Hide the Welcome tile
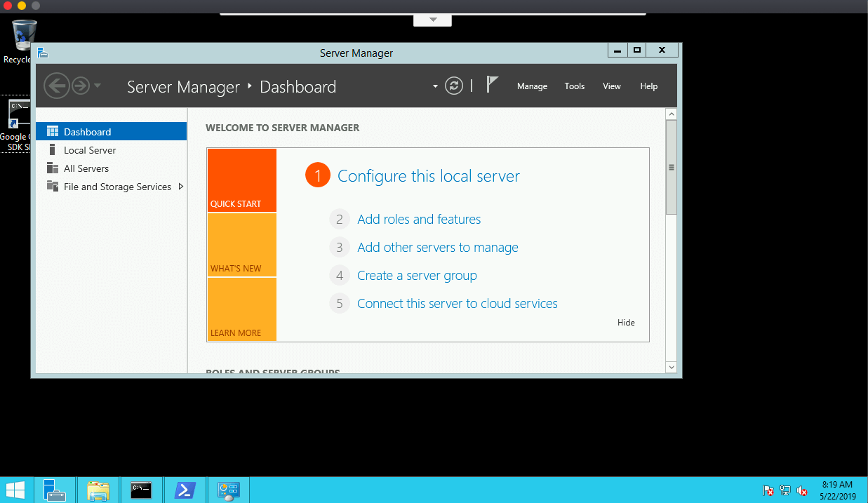Image resolution: width=868 pixels, height=503 pixels. click(x=626, y=323)
